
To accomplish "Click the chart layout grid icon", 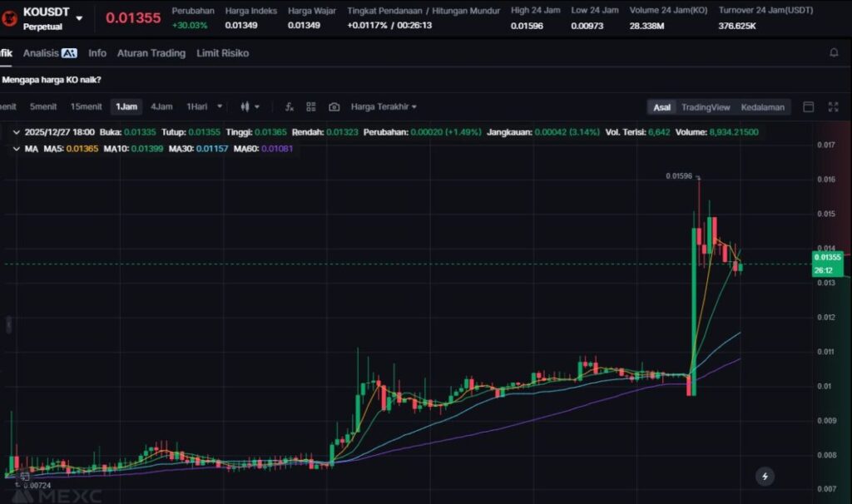I will pyautogui.click(x=311, y=106).
